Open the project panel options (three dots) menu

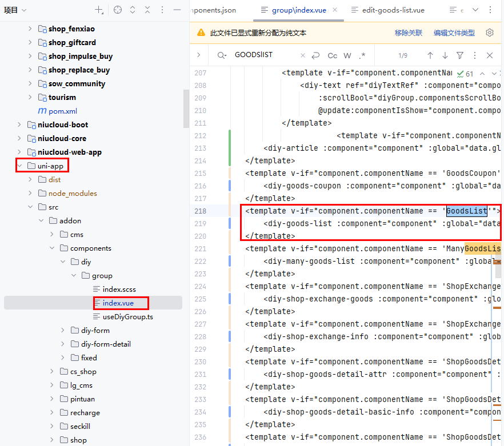pyautogui.click(x=162, y=10)
